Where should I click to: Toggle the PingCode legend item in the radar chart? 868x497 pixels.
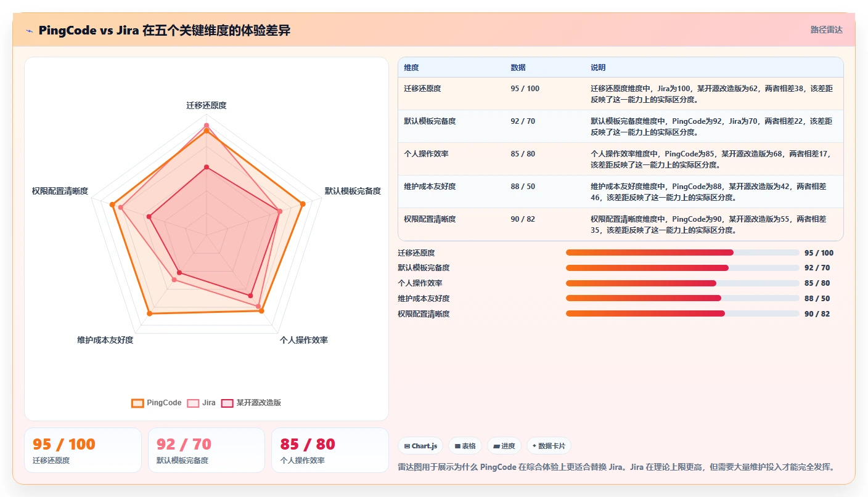[157, 403]
